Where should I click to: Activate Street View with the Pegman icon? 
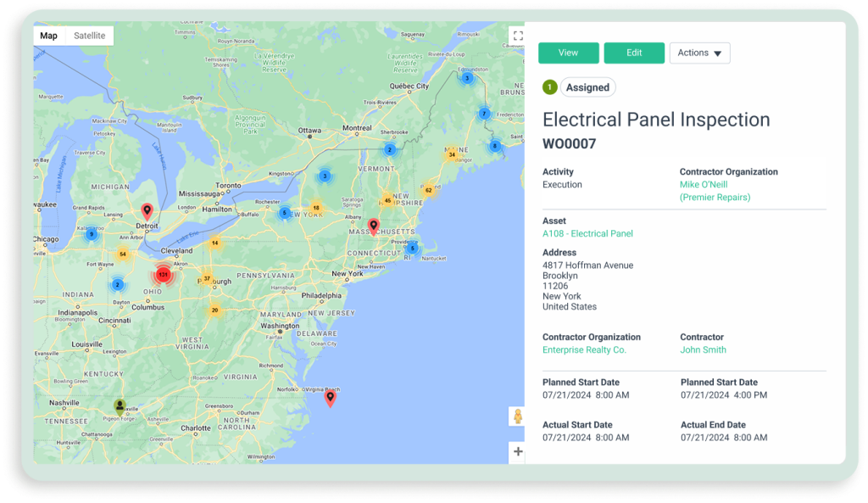[518, 416]
